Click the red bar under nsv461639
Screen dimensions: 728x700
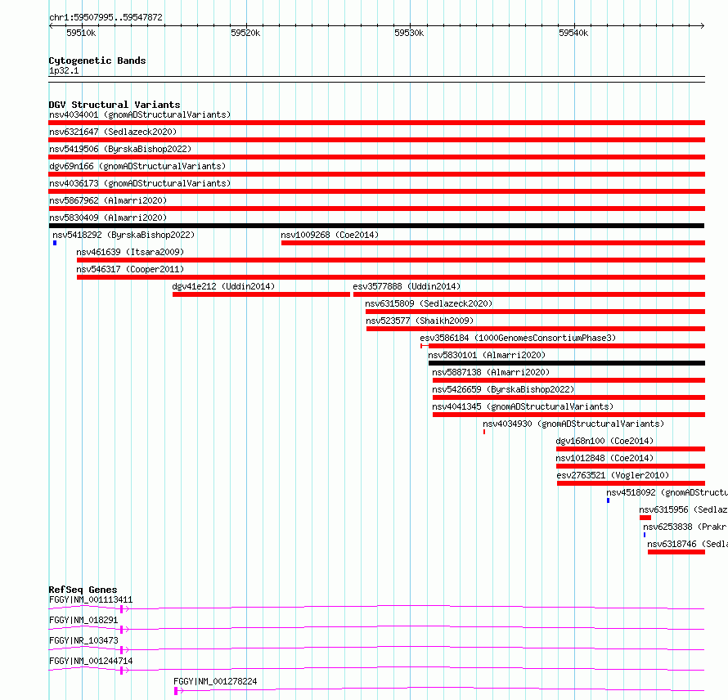pos(391,260)
